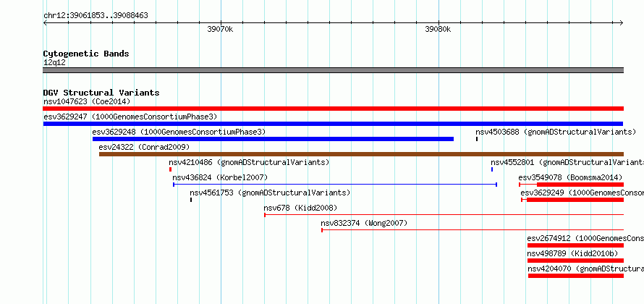Select the nsv1047623 (Coe2014) label
Screen dimensions: 644x304
click(87, 101)
